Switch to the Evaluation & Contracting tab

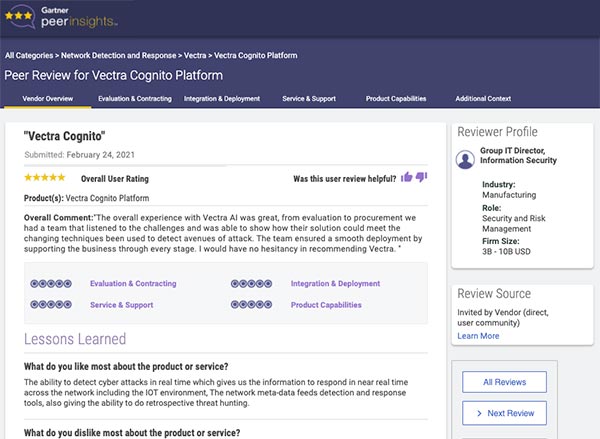pos(135,99)
